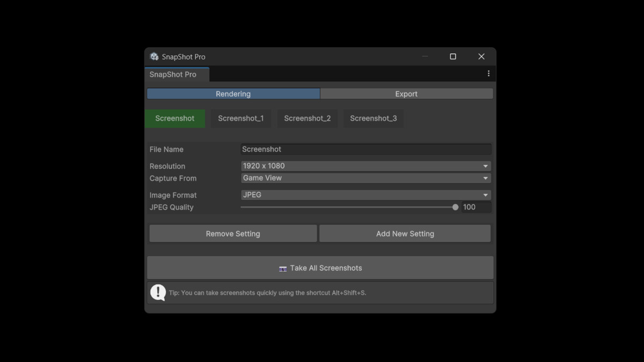Select the Screenshot_2 preset
The height and width of the screenshot is (362, 644).
point(307,118)
